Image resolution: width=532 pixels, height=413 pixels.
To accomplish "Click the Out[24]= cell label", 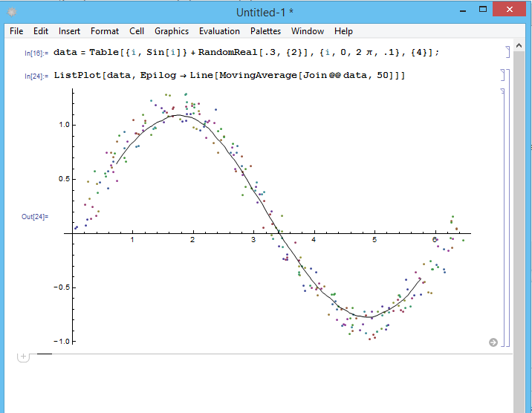I will (x=35, y=217).
